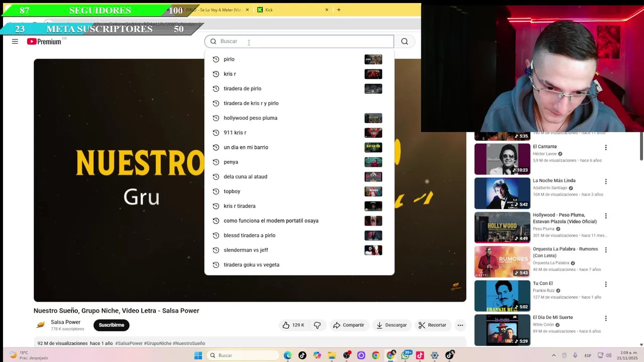
Task: Open 'El Día De Mi Suerte' title link
Action: [552, 318]
